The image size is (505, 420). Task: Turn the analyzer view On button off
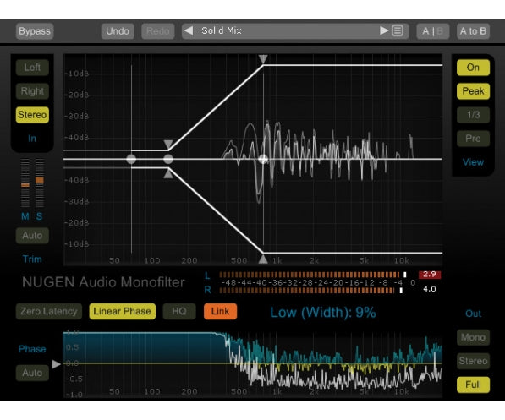[x=473, y=68]
